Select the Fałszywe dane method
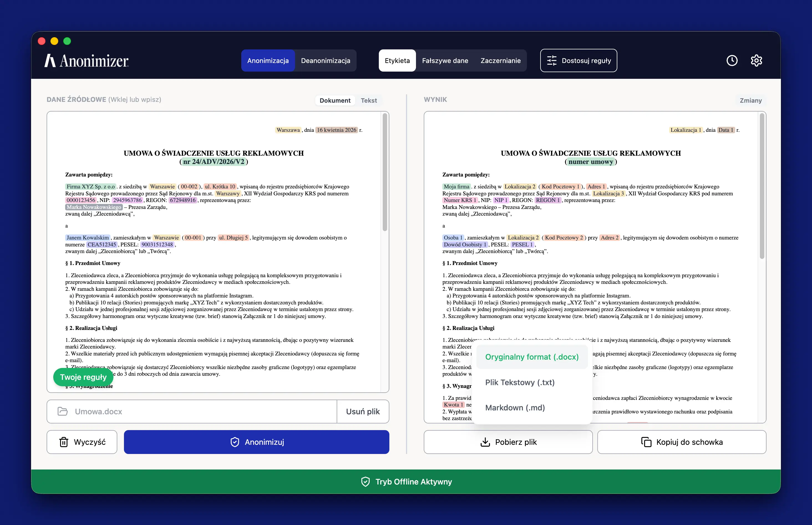Image resolution: width=812 pixels, height=525 pixels. tap(445, 61)
